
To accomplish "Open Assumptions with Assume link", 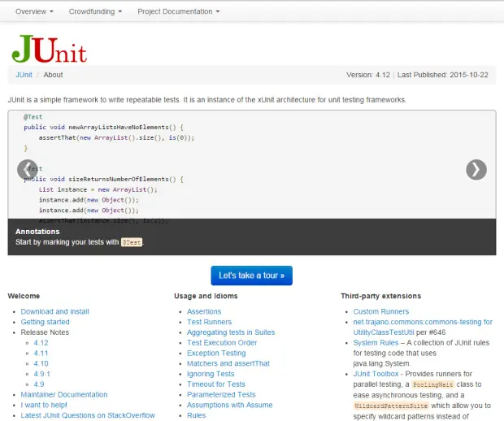I will (x=229, y=405).
